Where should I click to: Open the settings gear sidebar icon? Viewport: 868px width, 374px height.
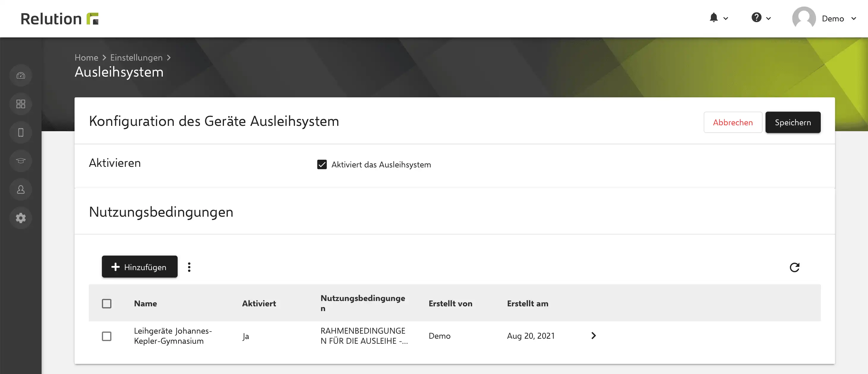coord(20,218)
